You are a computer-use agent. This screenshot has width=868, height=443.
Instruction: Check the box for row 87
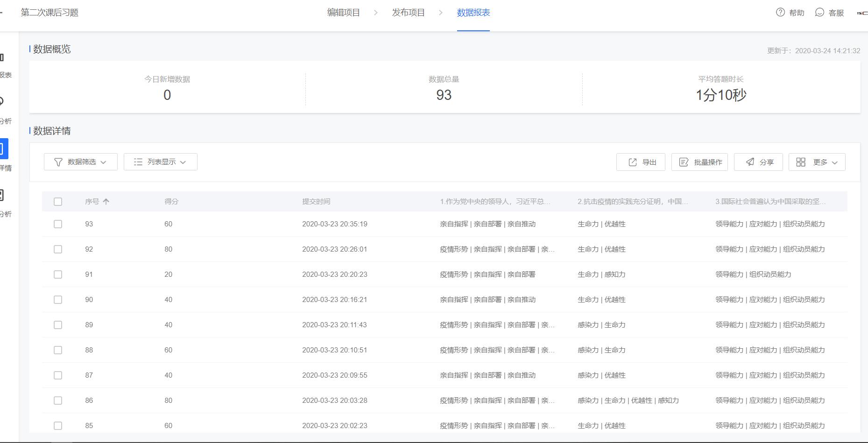click(58, 375)
